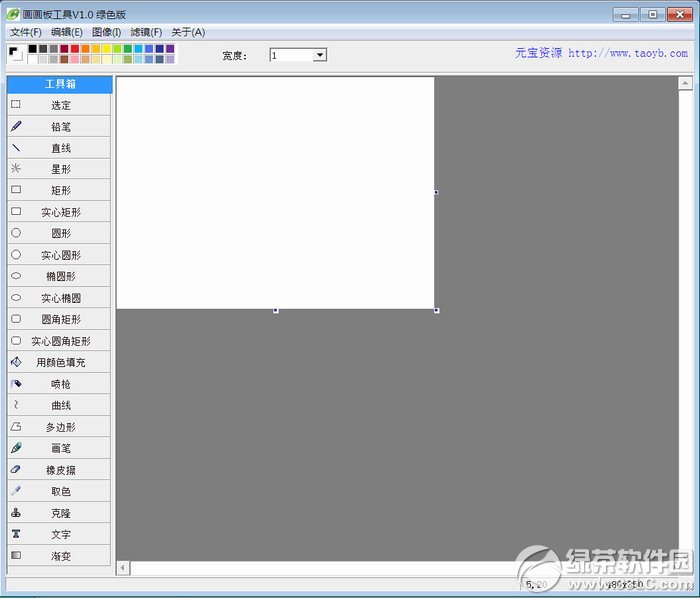Choose the dark navy blue swatch

pos(159,49)
